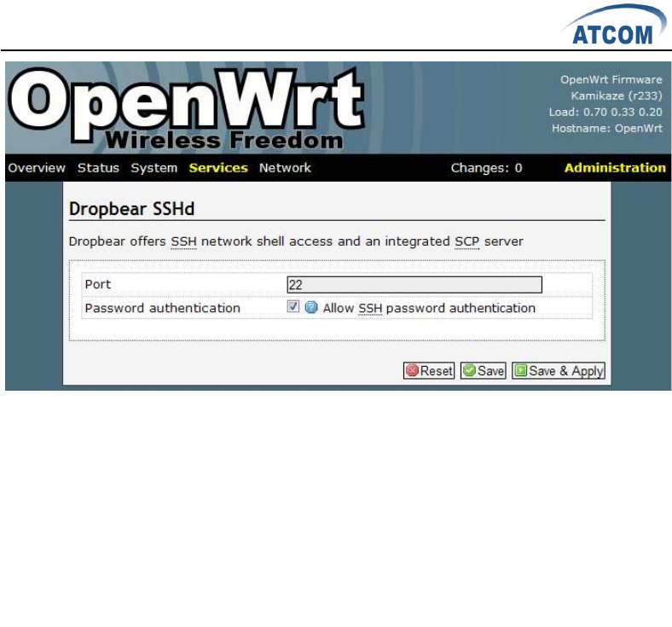Click the Hostname: OpenWrt text
The width and height of the screenshot is (672, 627).
607,128
